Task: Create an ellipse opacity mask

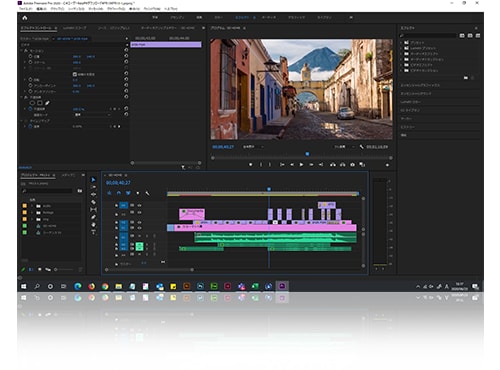Action: [32, 103]
